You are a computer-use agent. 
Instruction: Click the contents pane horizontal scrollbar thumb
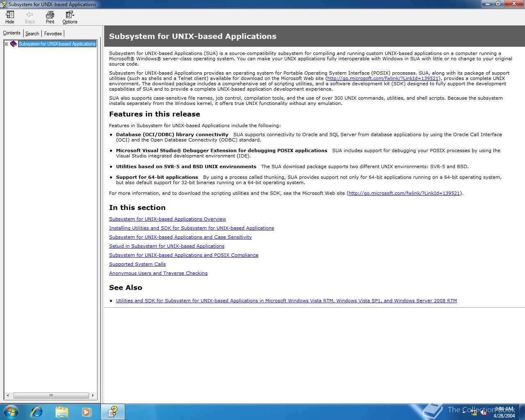[x=51, y=396]
